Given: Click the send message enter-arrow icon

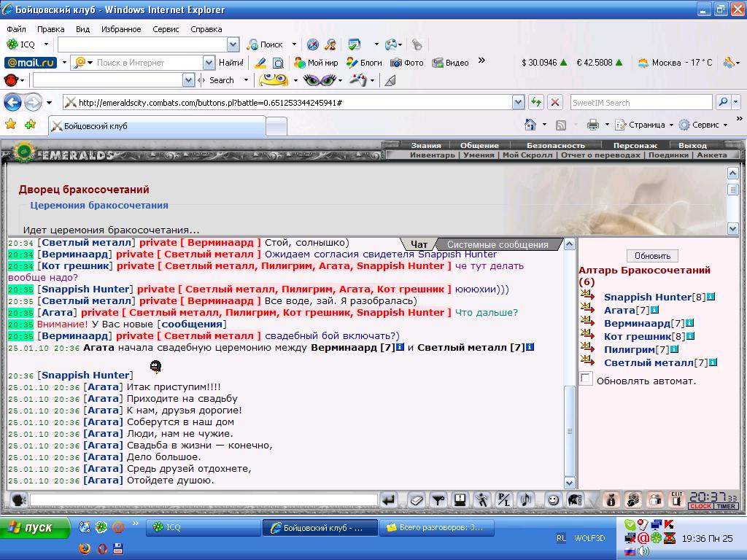Looking at the screenshot, I should point(389,500).
